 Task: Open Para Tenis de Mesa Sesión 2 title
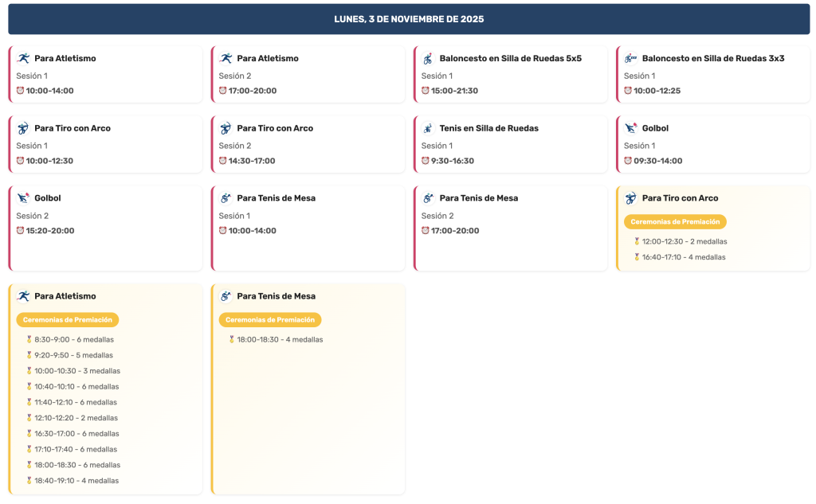pyautogui.click(x=478, y=198)
